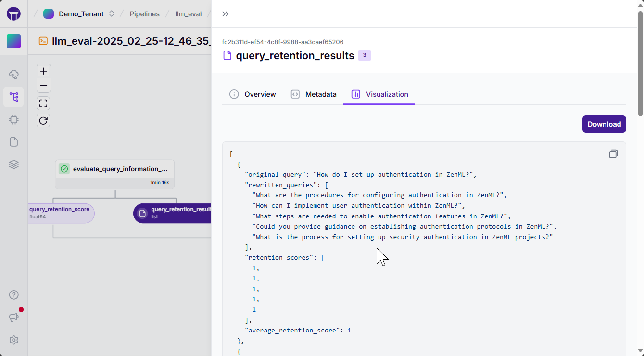This screenshot has height=356, width=644.
Task: Click the ZenML logo icon
Action: 13,14
